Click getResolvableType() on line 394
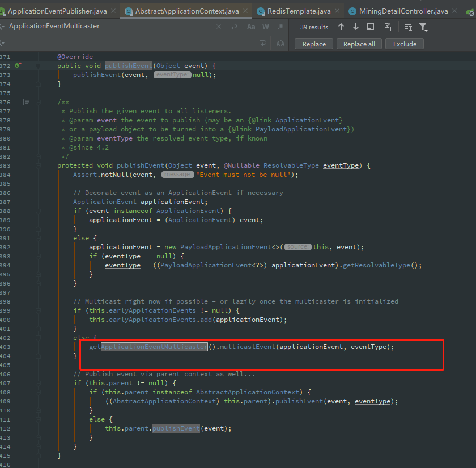The image size is (476, 468). (380, 265)
